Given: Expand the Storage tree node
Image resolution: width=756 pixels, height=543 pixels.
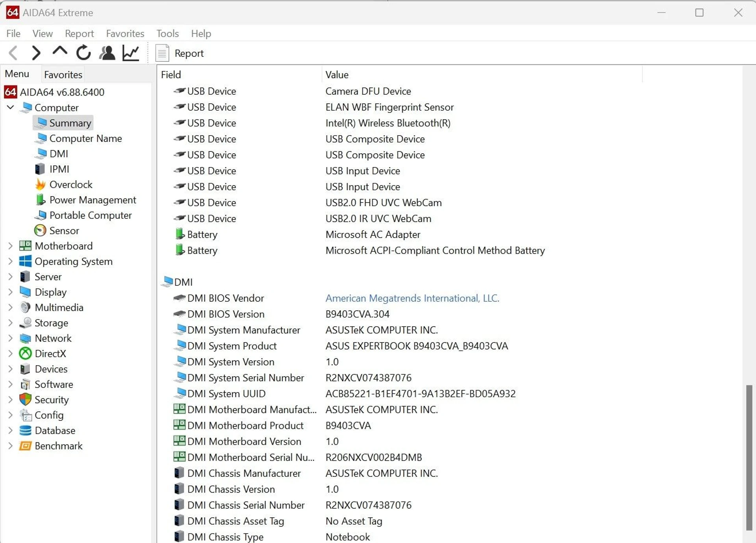Looking at the screenshot, I should 10,323.
